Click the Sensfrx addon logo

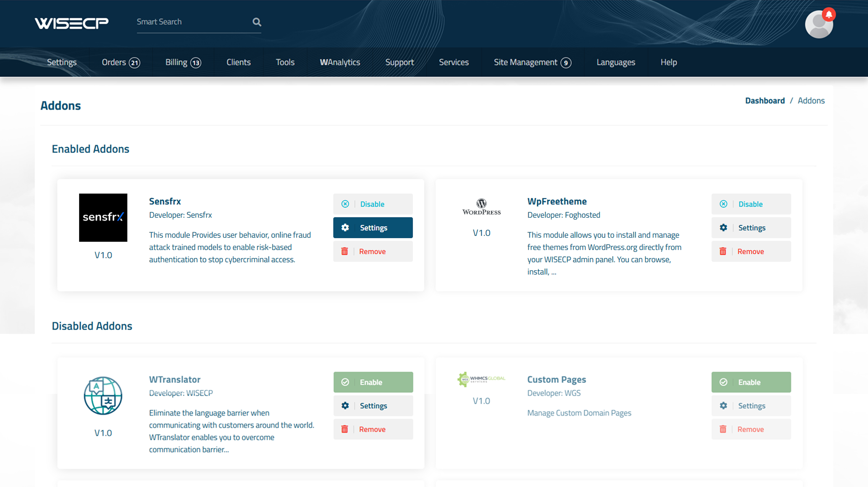click(103, 218)
